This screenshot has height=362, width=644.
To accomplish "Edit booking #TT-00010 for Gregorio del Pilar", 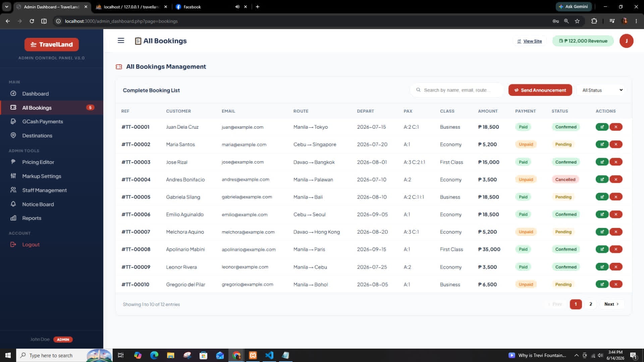I will click(x=602, y=284).
